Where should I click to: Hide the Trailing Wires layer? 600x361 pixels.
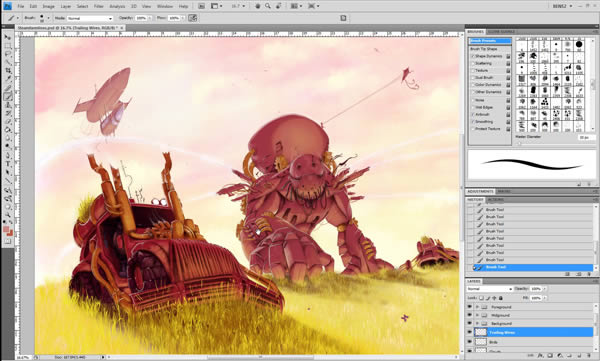470,332
